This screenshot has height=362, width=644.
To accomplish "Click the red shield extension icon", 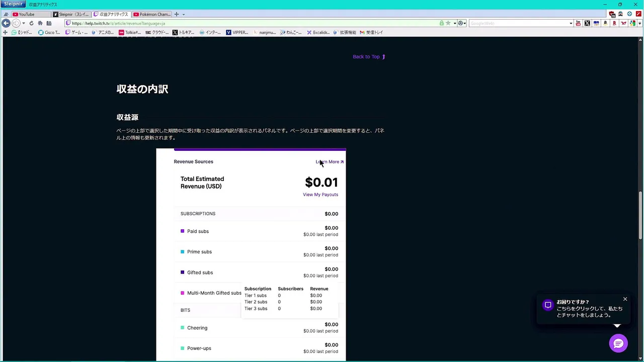I will coord(612,14).
